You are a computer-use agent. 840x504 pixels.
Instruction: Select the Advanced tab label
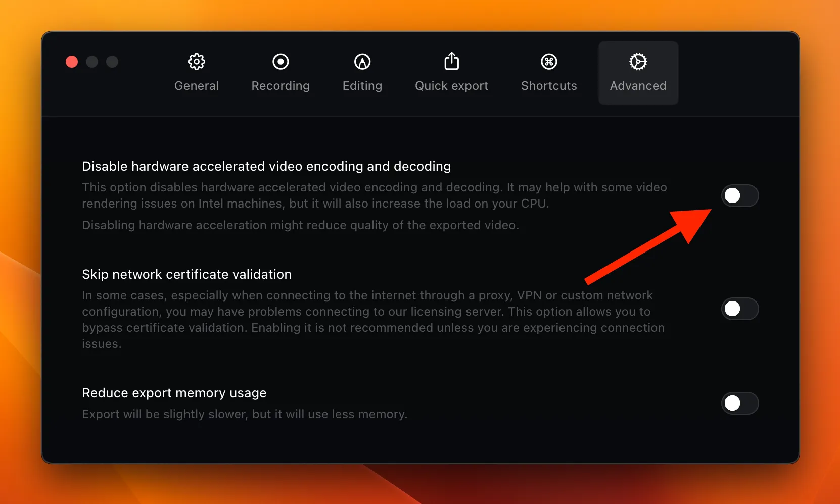[x=638, y=86]
